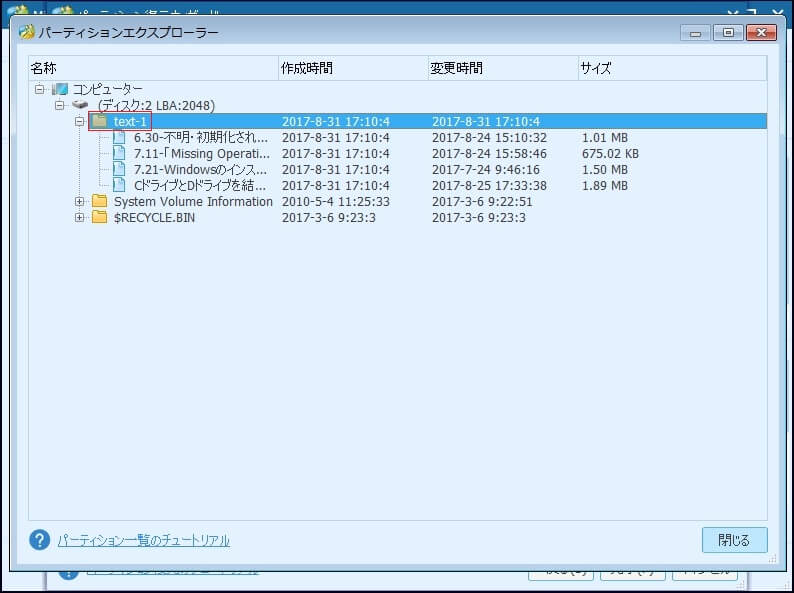Viewport: 794px width, 593px height.
Task: Click the コンピューター computer icon
Action: pos(60,89)
